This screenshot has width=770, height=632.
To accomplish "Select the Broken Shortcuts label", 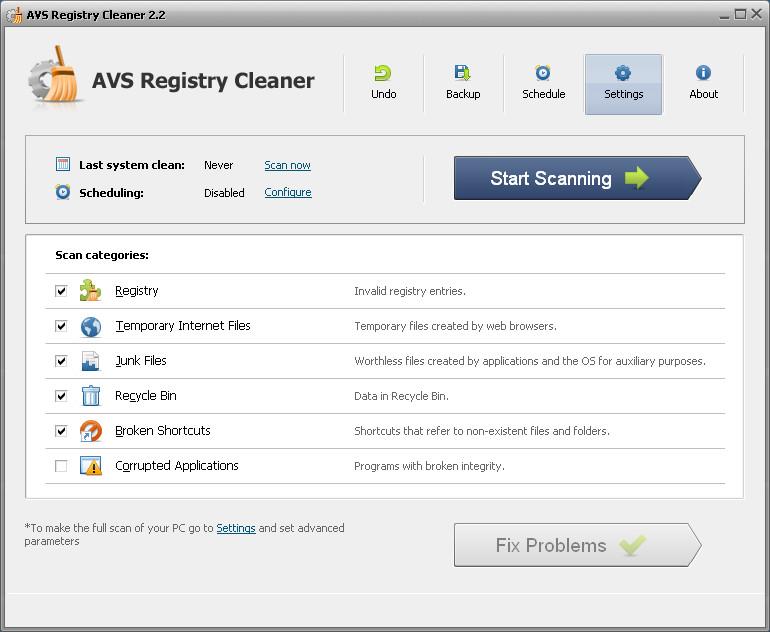I will 163,431.
